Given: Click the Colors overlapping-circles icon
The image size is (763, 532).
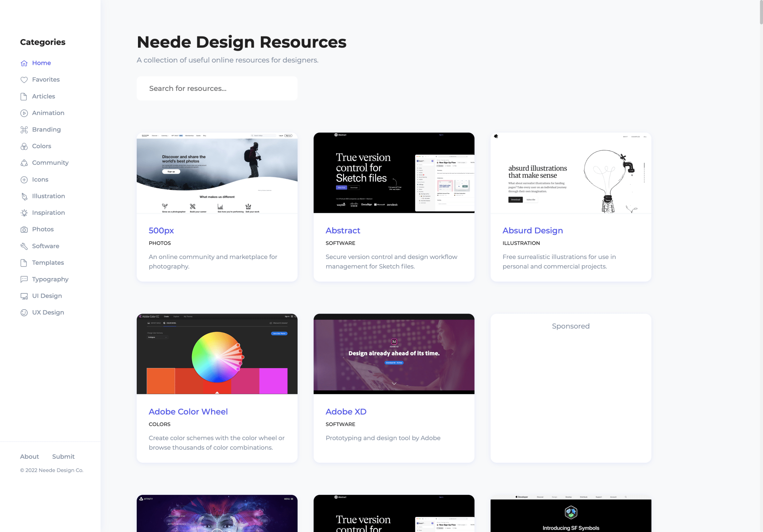Looking at the screenshot, I should 24,146.
